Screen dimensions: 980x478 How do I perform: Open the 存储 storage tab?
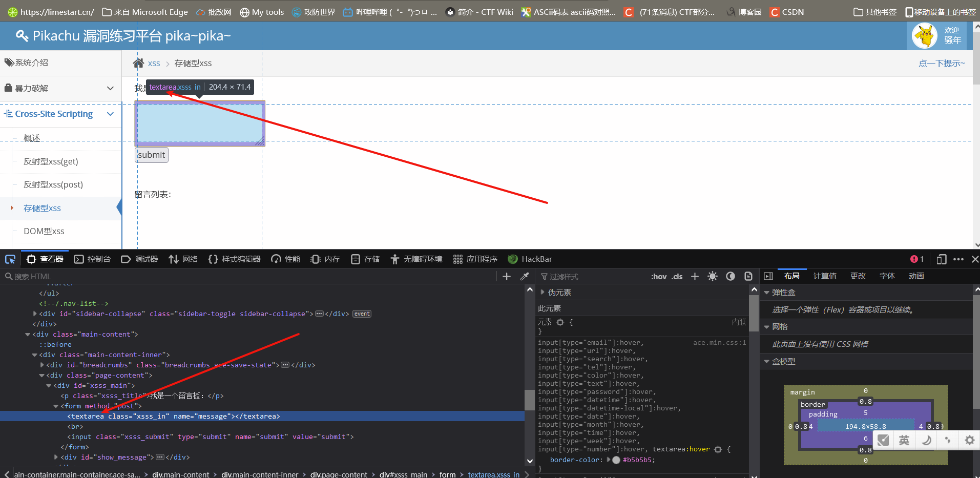click(x=365, y=259)
